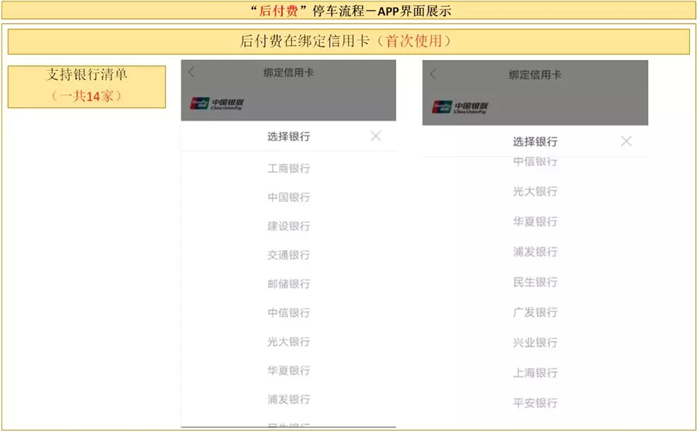Choose 平安银行 from the list
The image size is (700, 432).
tap(535, 403)
